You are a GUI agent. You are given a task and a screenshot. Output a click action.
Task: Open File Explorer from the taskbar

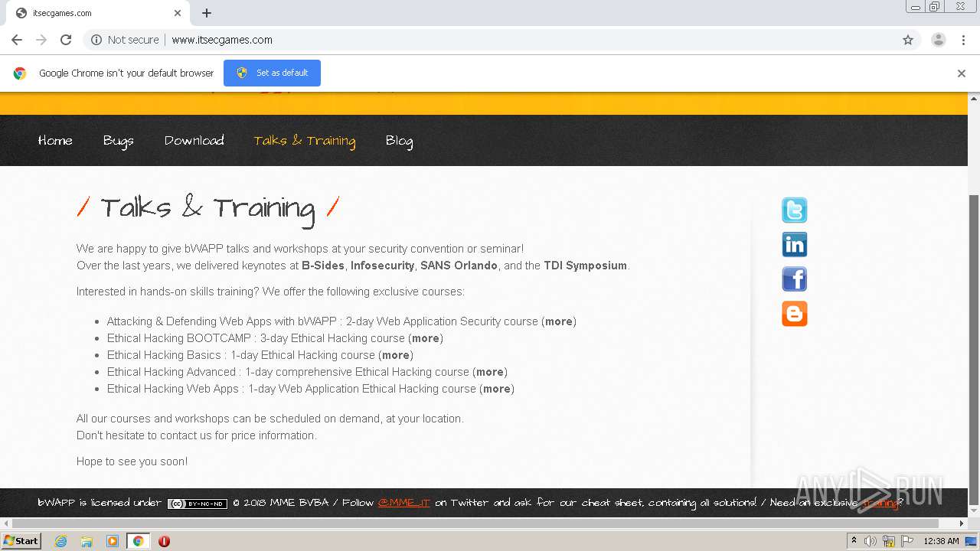click(87, 541)
